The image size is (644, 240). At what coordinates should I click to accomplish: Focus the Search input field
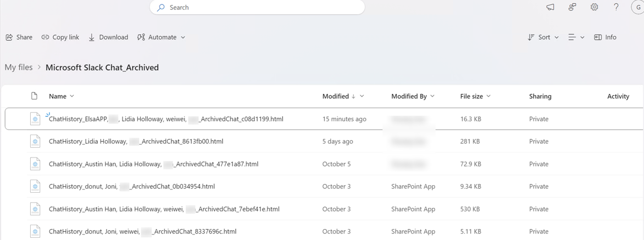(257, 7)
